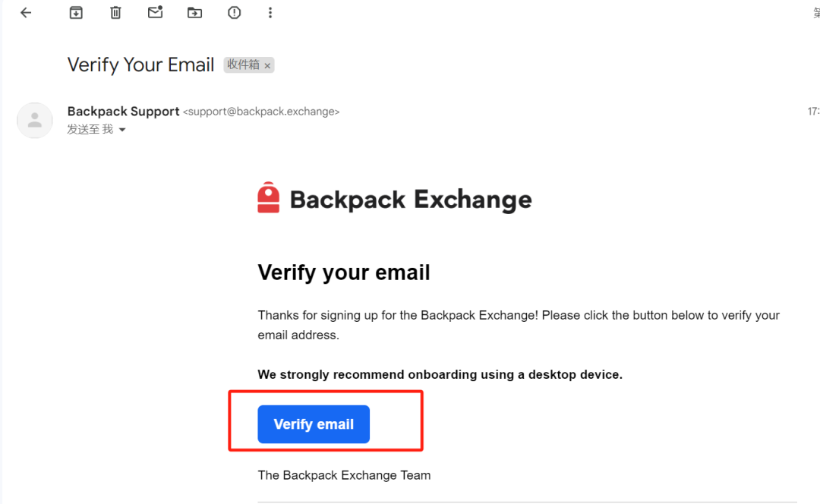The height and width of the screenshot is (504, 820).
Task: Click the Verify Your Email subject title
Action: click(x=140, y=65)
